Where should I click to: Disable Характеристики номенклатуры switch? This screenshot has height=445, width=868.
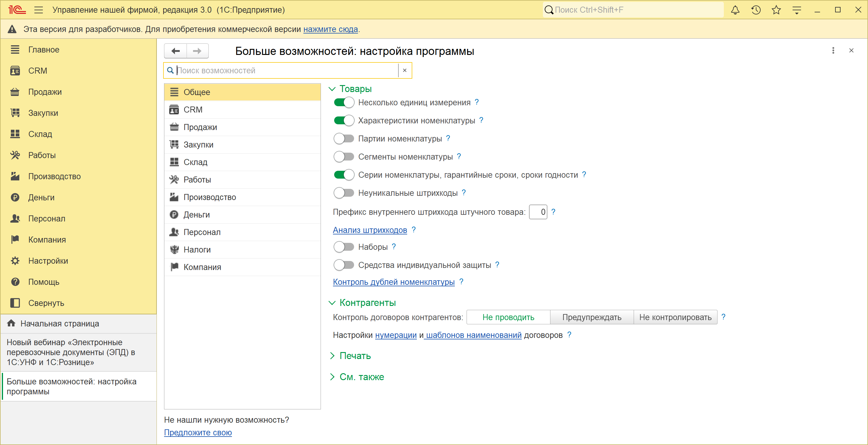coord(344,120)
